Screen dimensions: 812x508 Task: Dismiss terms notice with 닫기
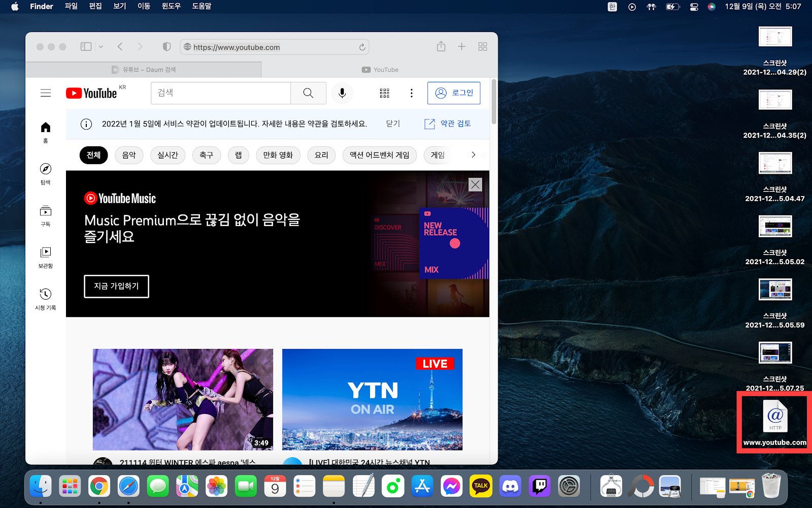click(x=393, y=123)
